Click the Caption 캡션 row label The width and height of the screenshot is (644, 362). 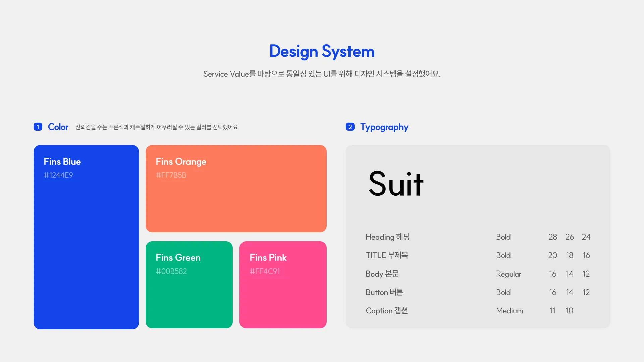[387, 311]
